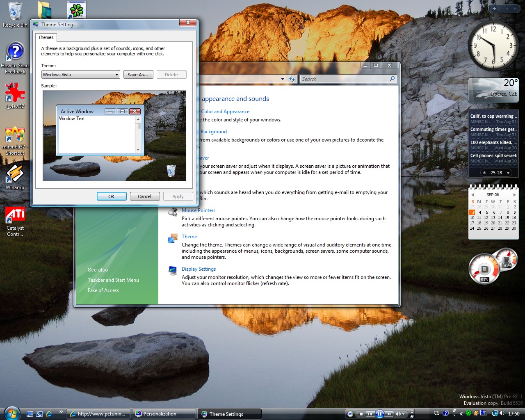Click the green ICQ tray icon
The image size is (525, 420).
pos(468,413)
